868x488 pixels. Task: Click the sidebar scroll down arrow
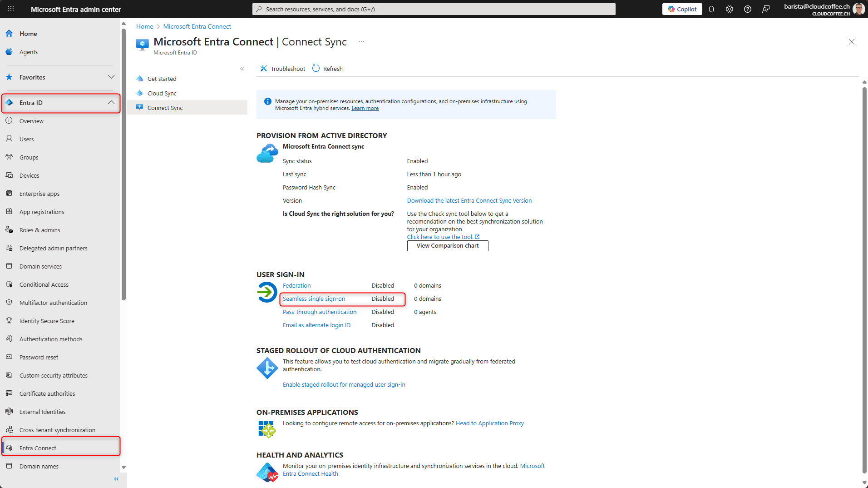pos(123,467)
